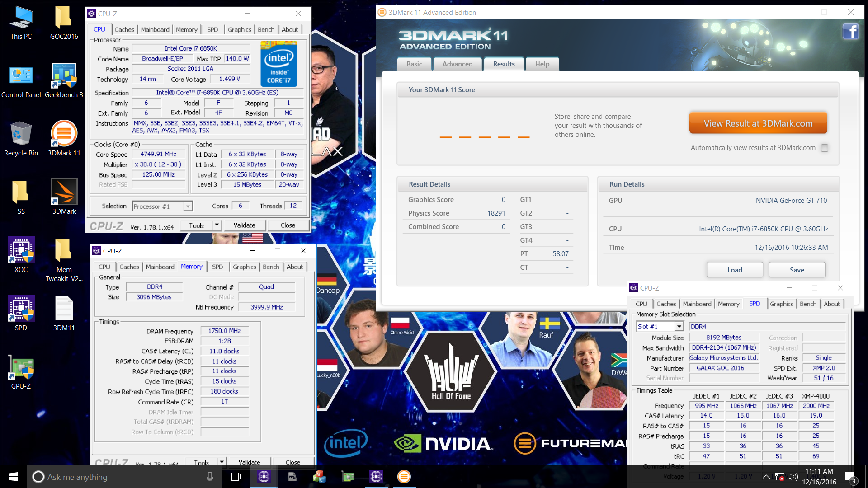Screen dimensions: 868x488
Task: Click Physics Score value 18291
Action: pyautogui.click(x=496, y=213)
